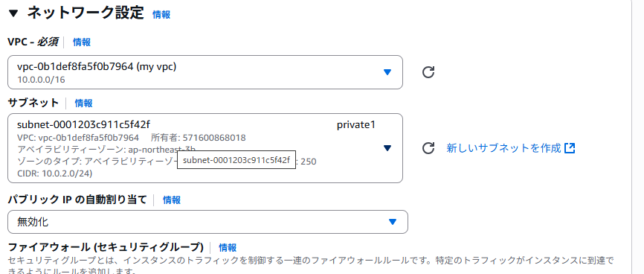Open 情報 link beside ファイアウォール heading
Image resolution: width=644 pixels, height=274 pixels.
[228, 248]
